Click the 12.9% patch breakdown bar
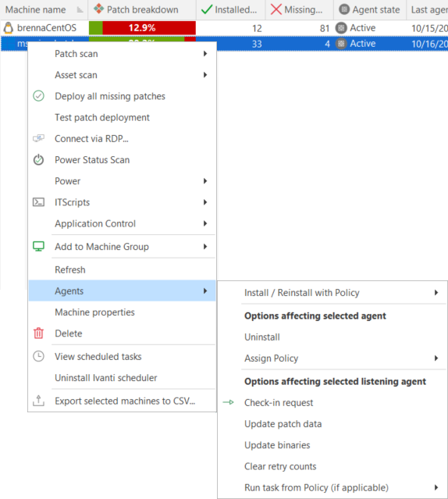 click(142, 28)
